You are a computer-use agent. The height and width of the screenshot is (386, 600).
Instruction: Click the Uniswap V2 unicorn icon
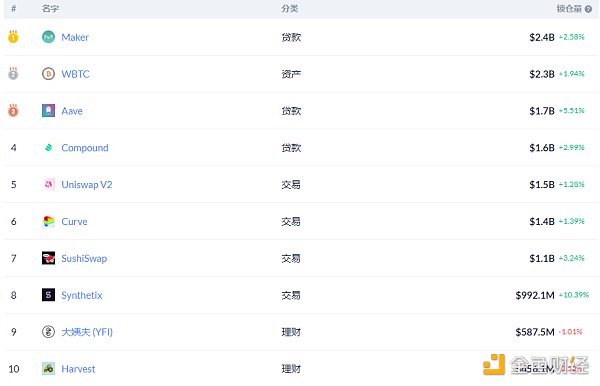point(48,184)
